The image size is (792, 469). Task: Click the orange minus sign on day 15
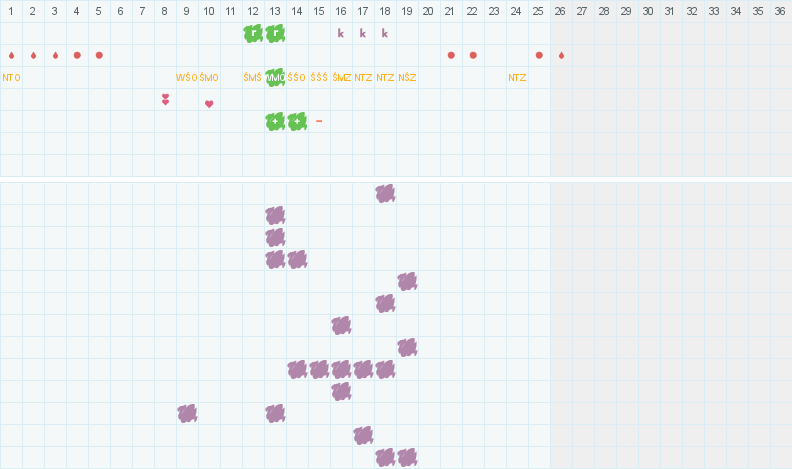tap(319, 121)
